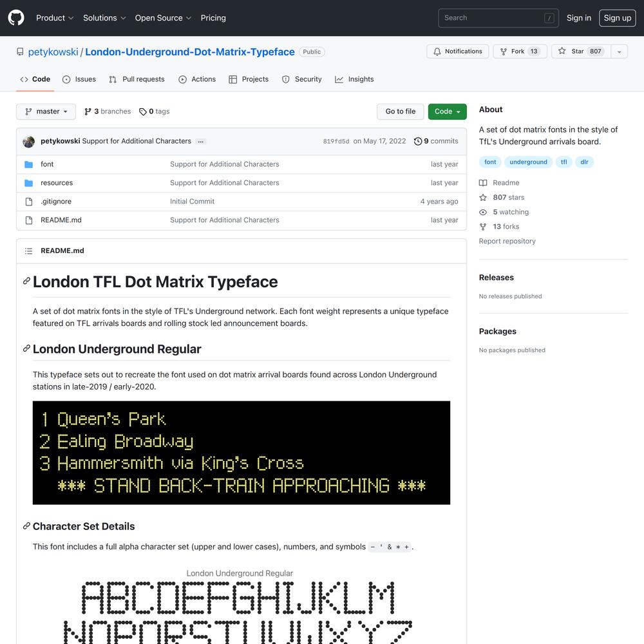Open the Insights tab

click(354, 79)
